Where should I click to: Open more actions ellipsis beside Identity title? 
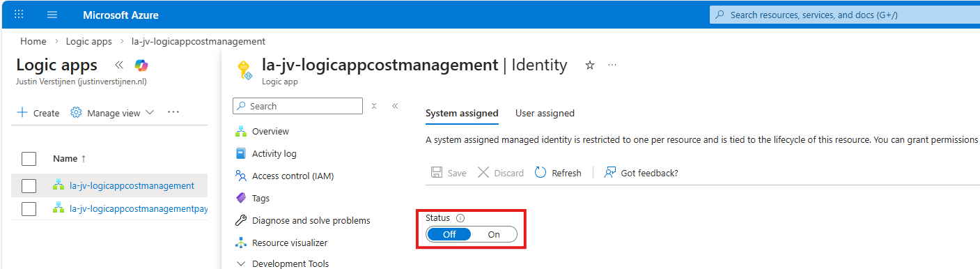point(612,65)
